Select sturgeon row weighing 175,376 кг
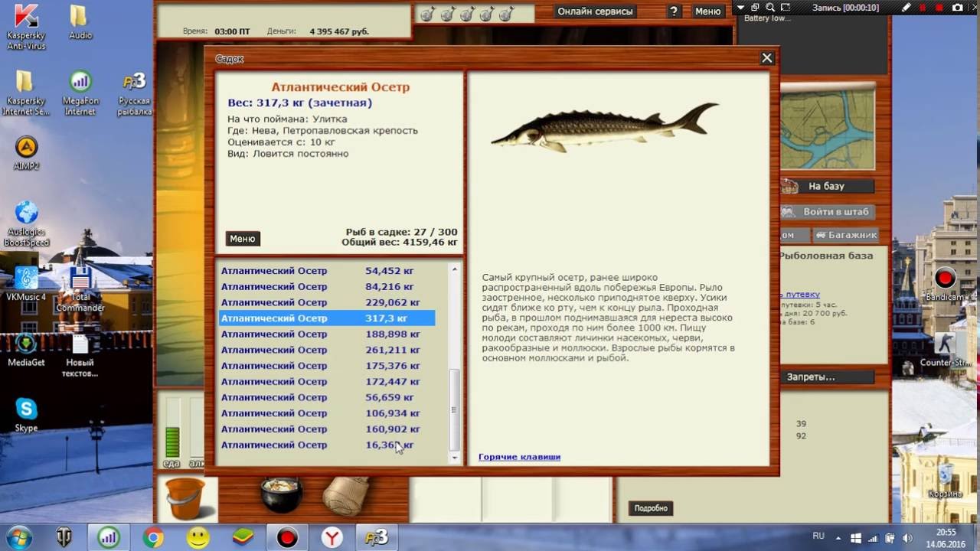Viewport: 980px width, 551px height. click(x=327, y=366)
